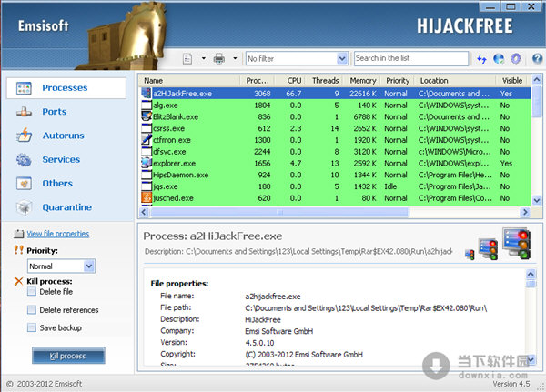This screenshot has height=392, width=546.
Task: Select the csrss.exe process row
Action: pos(336,128)
